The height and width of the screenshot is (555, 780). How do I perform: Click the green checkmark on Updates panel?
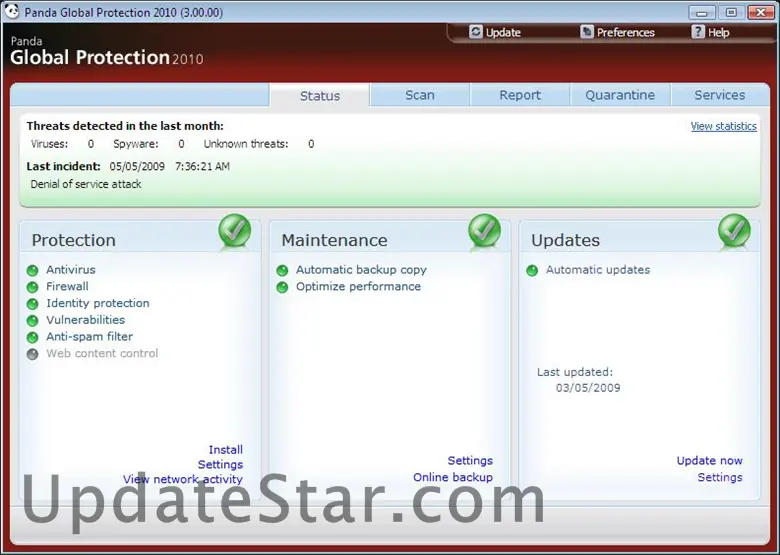[x=734, y=230]
